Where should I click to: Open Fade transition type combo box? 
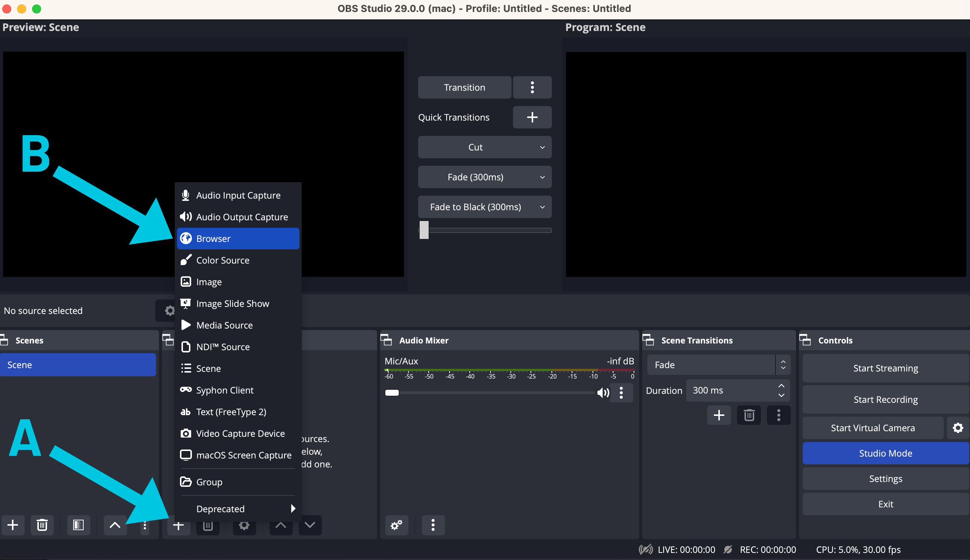[718, 365]
